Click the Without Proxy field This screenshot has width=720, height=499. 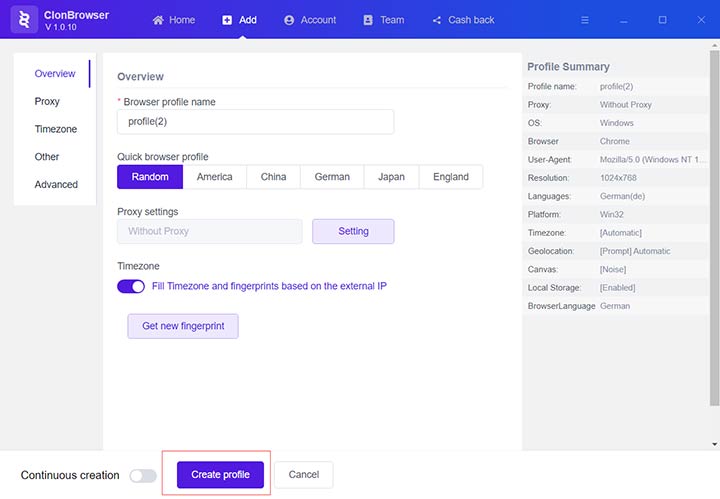[x=209, y=231]
